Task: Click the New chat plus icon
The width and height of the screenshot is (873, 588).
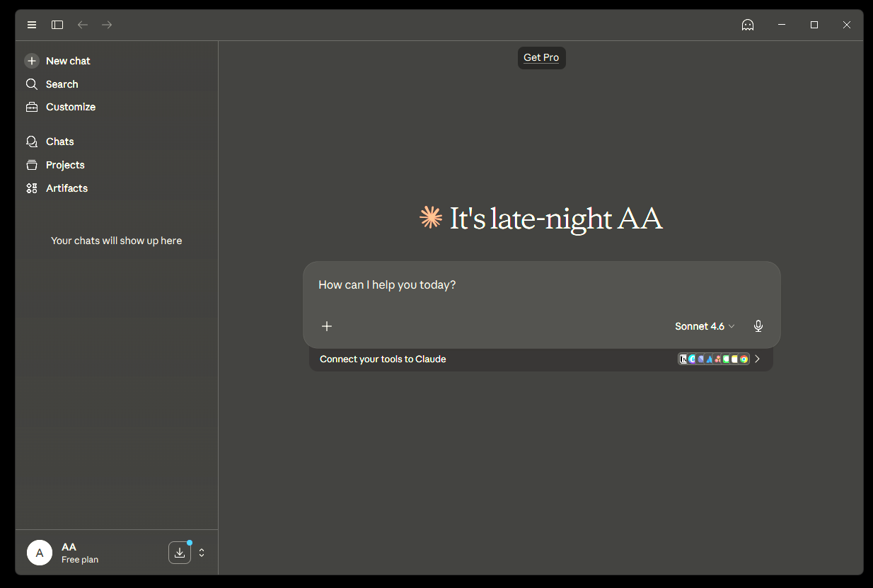Action: click(x=32, y=61)
